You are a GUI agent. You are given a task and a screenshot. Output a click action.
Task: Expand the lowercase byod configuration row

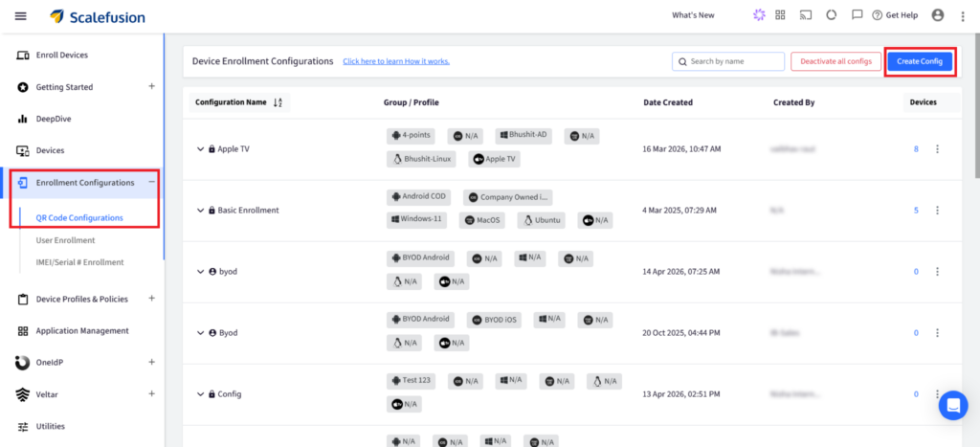(200, 272)
